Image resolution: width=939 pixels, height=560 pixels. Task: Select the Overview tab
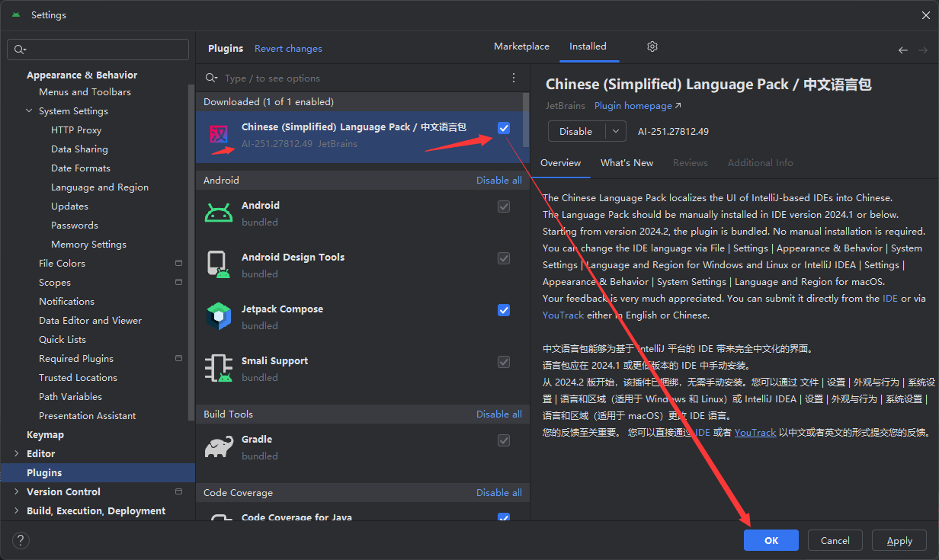pyautogui.click(x=560, y=163)
